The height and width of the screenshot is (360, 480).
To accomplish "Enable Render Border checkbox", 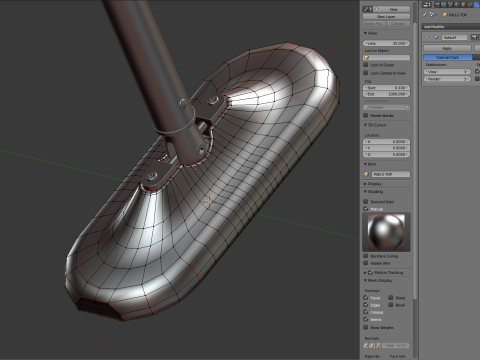I will (x=366, y=115).
